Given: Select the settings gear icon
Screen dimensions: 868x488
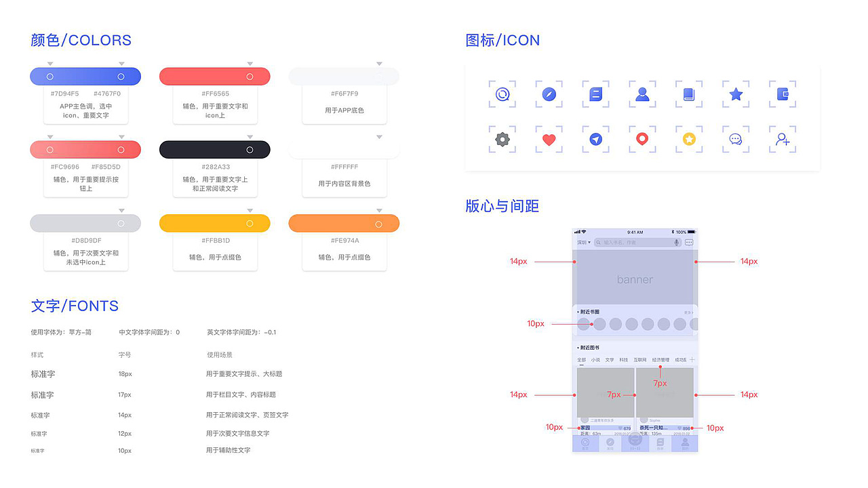Looking at the screenshot, I should pos(502,139).
